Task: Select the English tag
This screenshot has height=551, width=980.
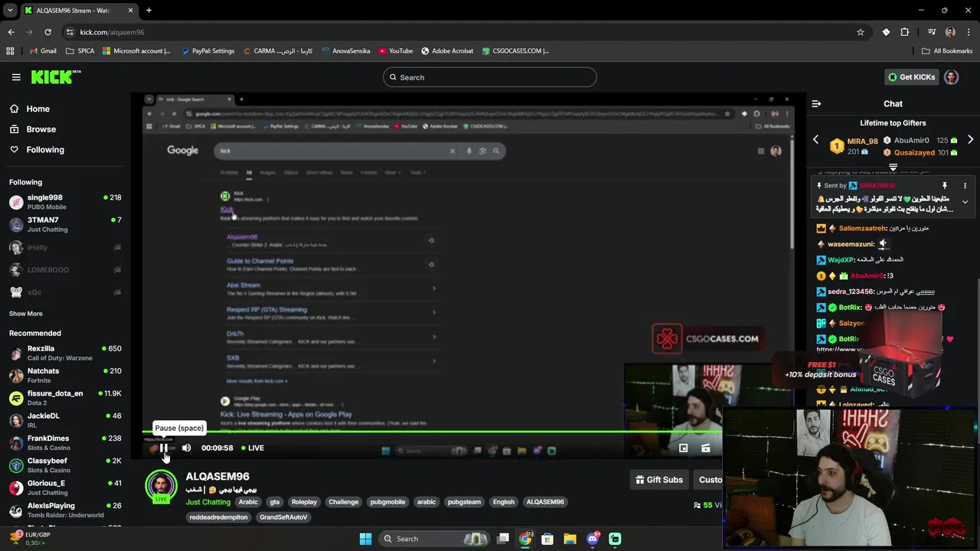Action: 503,502
